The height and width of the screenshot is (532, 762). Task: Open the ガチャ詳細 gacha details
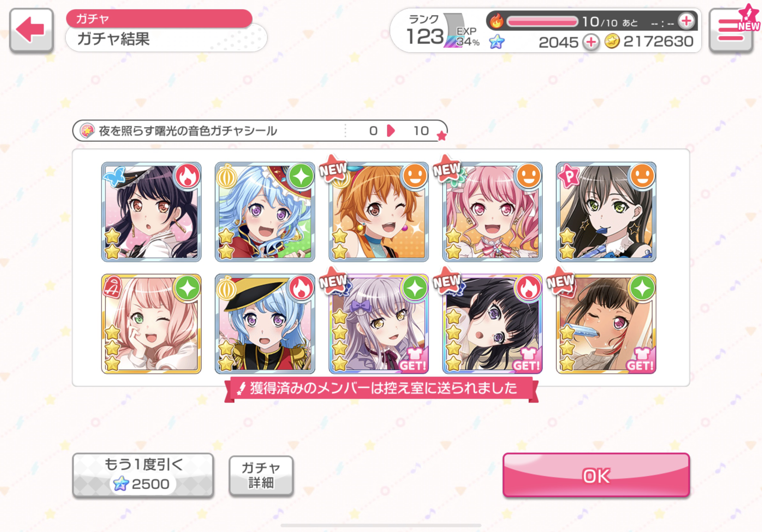click(x=261, y=475)
